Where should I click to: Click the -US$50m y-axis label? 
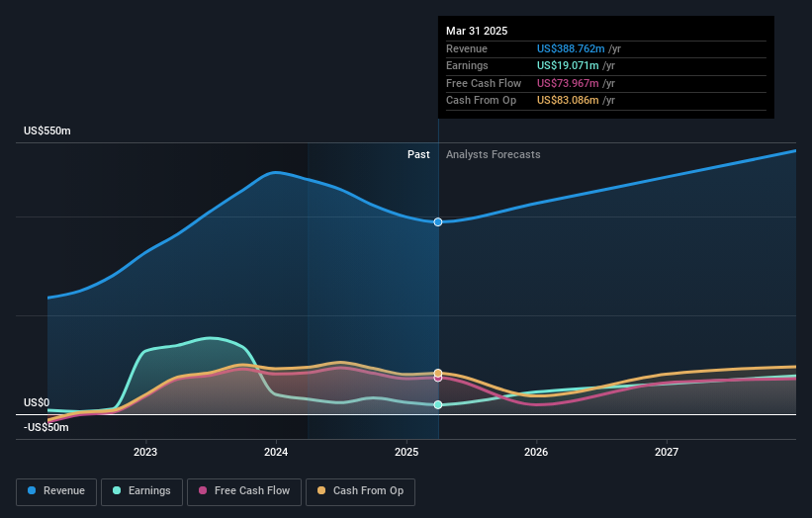[46, 427]
